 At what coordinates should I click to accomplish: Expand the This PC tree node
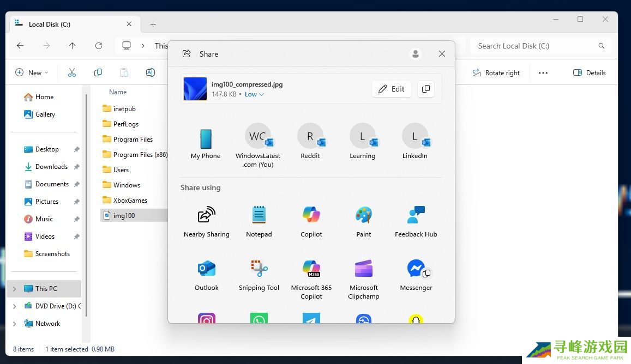[x=15, y=289]
